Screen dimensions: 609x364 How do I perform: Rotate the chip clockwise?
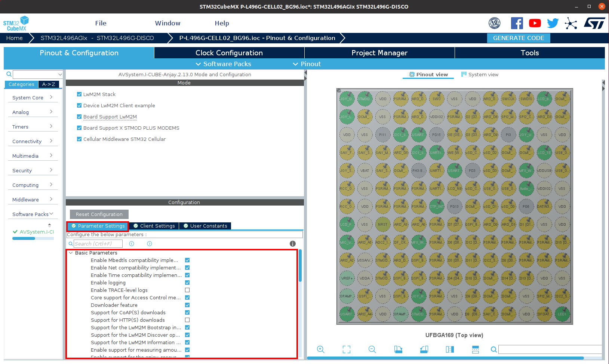(x=398, y=349)
